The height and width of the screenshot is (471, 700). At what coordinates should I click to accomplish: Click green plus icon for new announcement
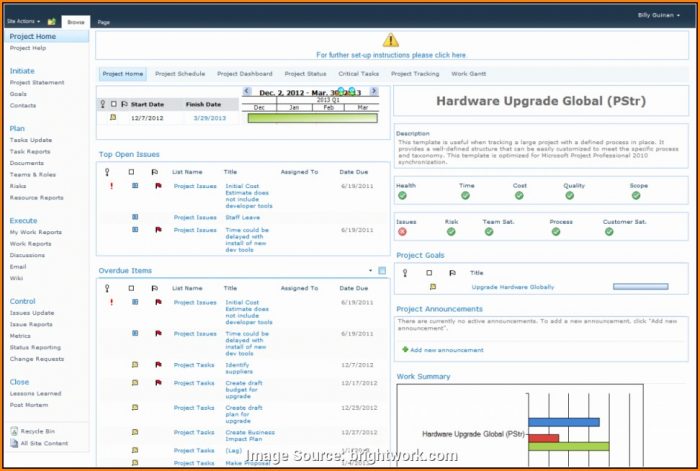point(404,349)
